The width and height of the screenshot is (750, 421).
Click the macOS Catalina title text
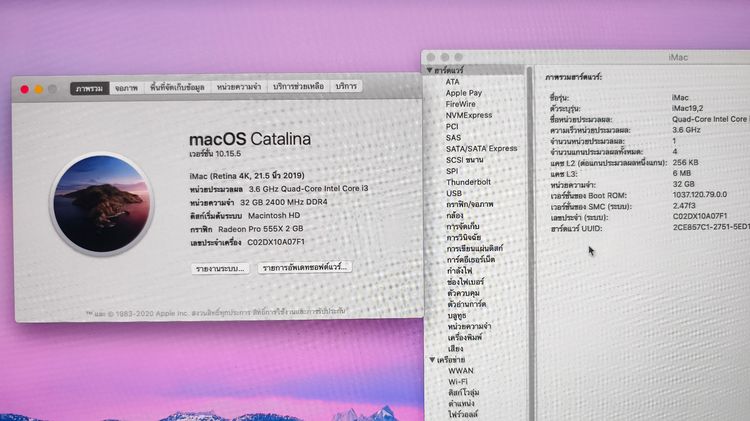click(250, 139)
